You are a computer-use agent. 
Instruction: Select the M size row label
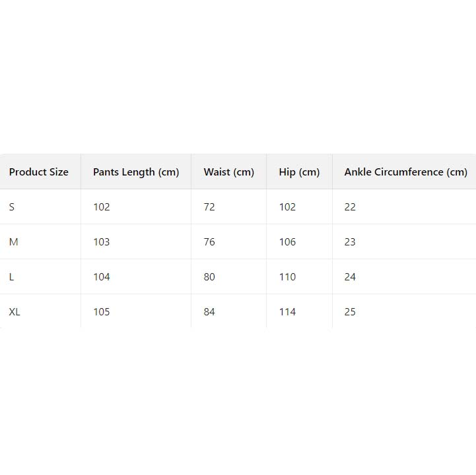point(14,242)
